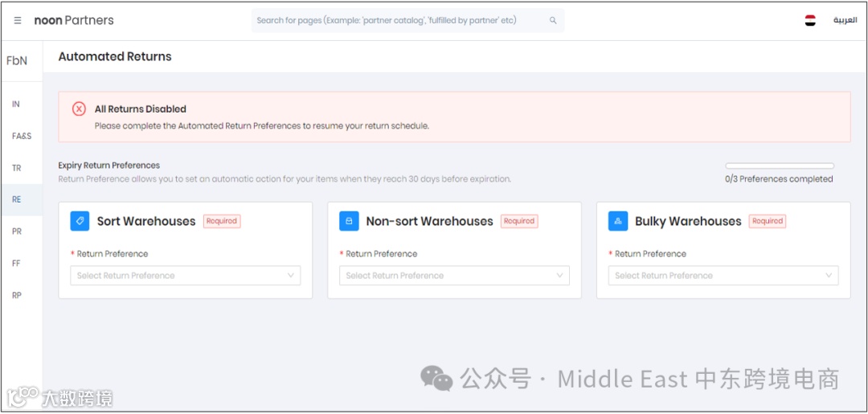Click the Non-sort Warehouses box icon

349,221
